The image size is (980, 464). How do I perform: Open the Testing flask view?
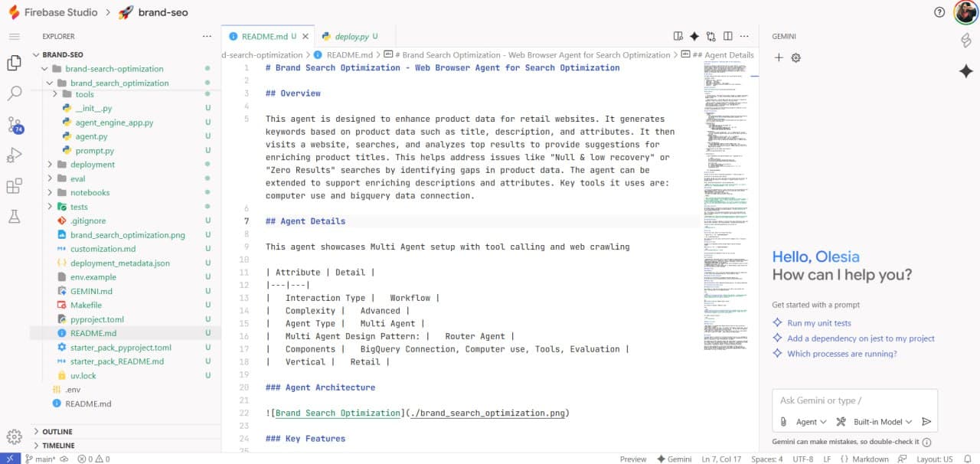pos(14,217)
